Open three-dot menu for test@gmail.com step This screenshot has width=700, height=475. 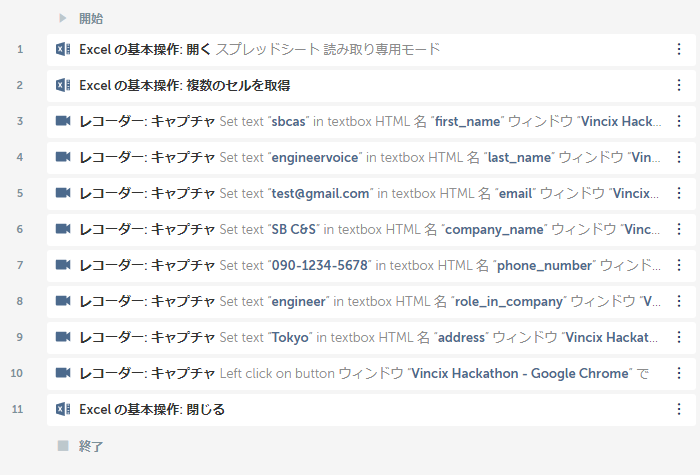click(679, 193)
